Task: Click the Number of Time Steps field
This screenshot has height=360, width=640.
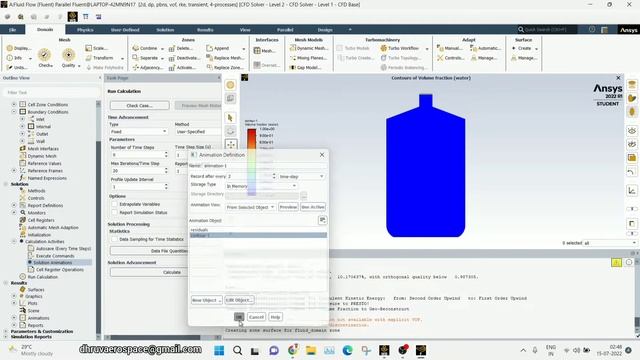Action: pos(138,155)
